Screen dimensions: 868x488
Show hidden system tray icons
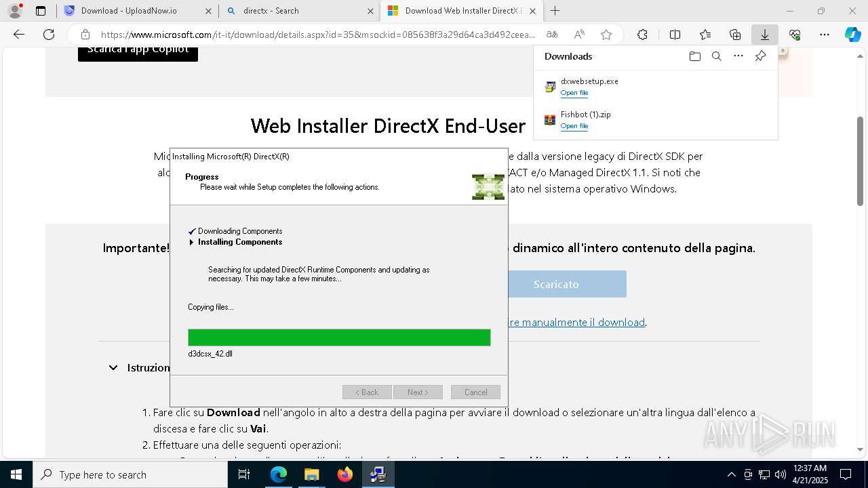click(x=731, y=474)
